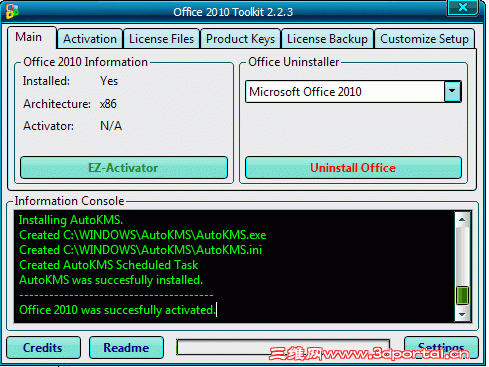Open the Activation tab
The width and height of the screenshot is (489, 367).
(x=90, y=39)
